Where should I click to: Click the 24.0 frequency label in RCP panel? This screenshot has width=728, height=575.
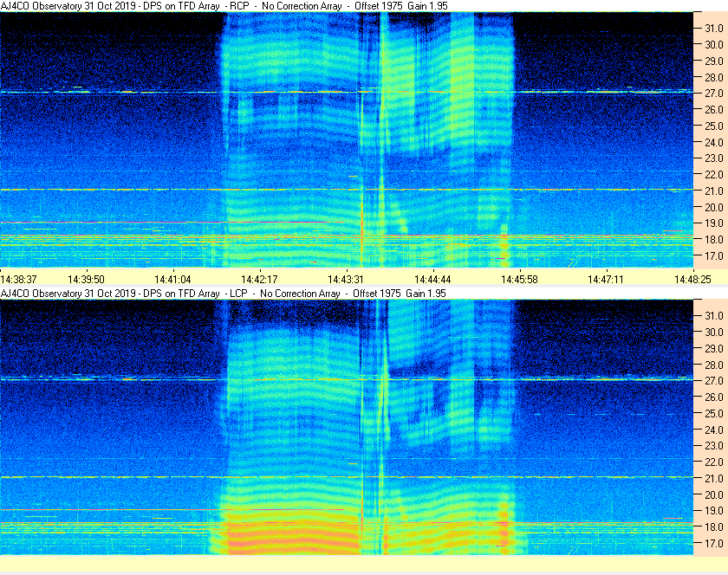click(714, 142)
